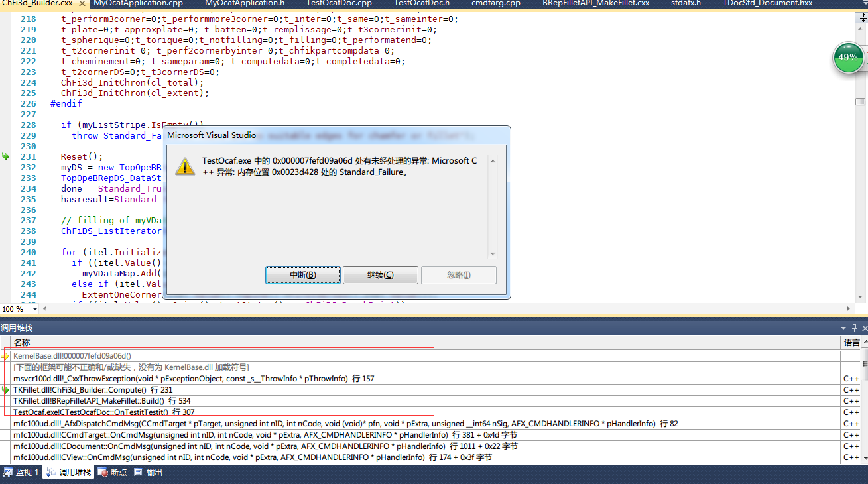Click the yellow arrow on KernelBase.dll frame

[x=6, y=356]
